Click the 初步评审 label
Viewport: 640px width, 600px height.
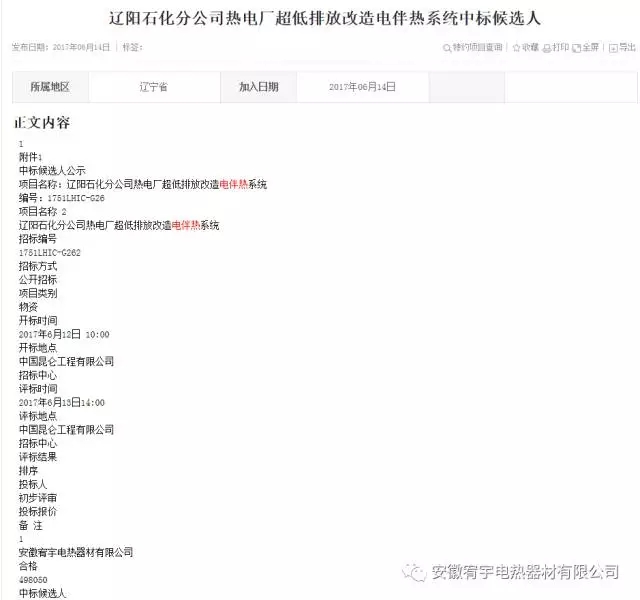38,498
